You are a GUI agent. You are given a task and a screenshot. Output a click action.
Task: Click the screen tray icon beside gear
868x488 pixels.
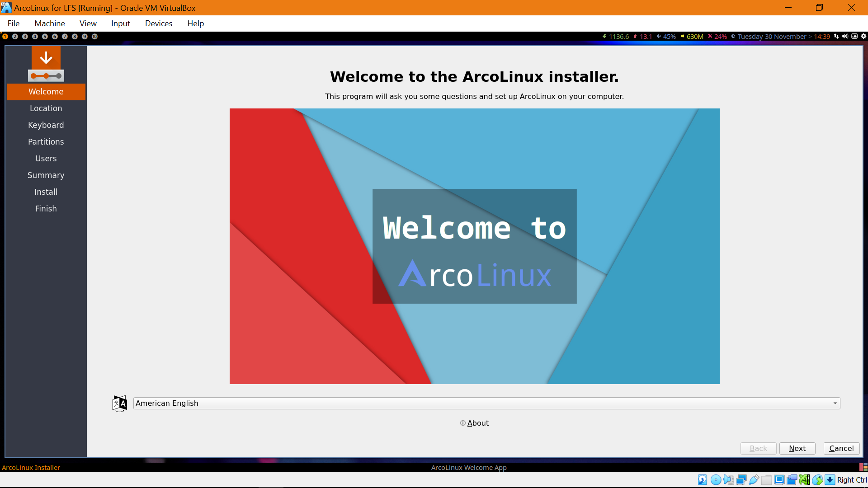[854, 36]
